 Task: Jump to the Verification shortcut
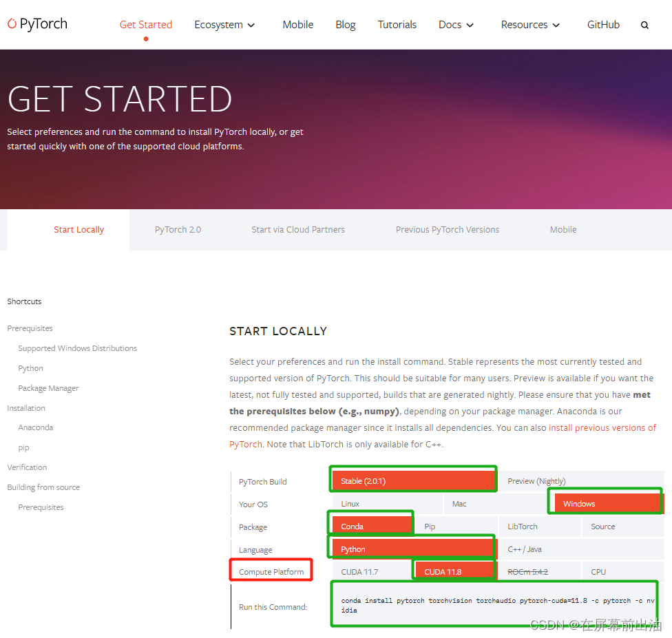(27, 467)
